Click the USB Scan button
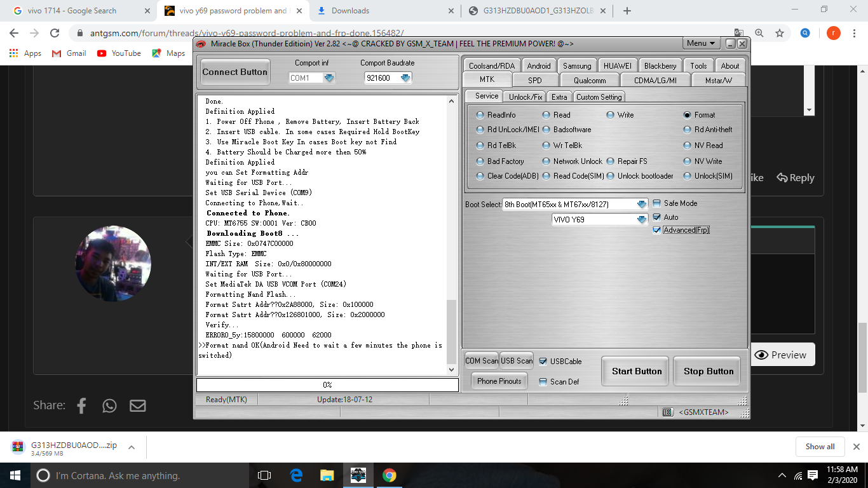Screen dimensions: 868x488 pyautogui.click(x=517, y=361)
